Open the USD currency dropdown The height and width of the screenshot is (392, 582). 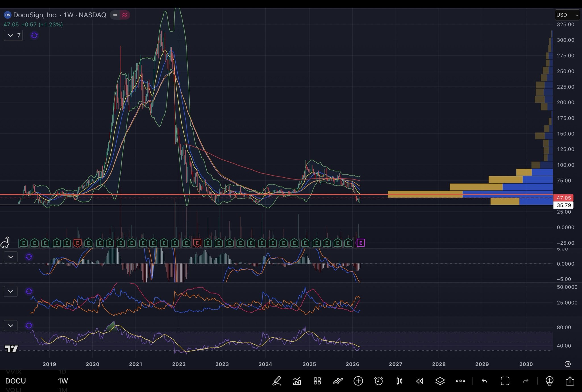coord(567,15)
